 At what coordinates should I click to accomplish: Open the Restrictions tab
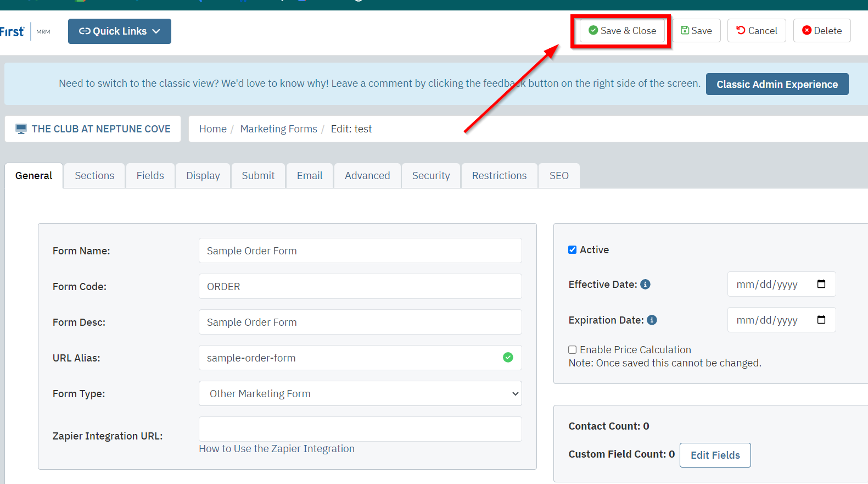499,176
